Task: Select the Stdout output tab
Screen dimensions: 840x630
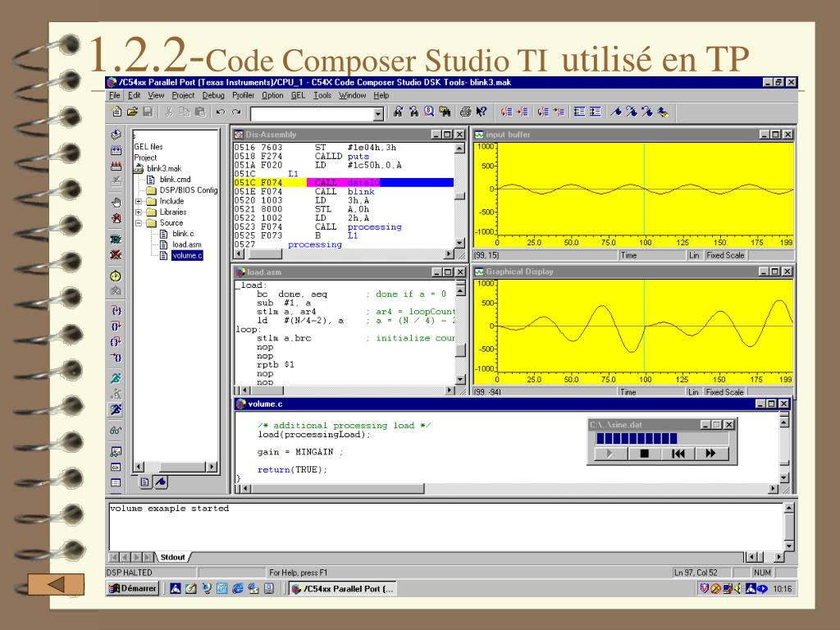Action: point(172,557)
